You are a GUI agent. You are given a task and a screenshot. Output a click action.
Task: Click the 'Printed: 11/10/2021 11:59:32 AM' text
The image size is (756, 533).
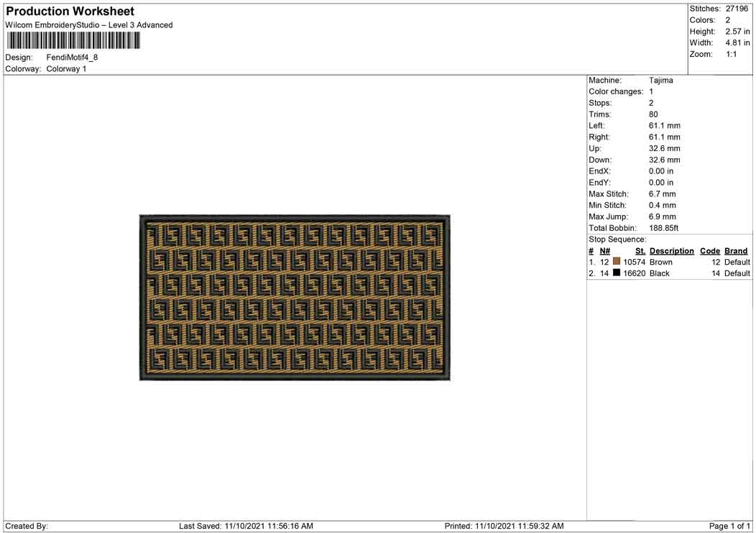tap(504, 527)
